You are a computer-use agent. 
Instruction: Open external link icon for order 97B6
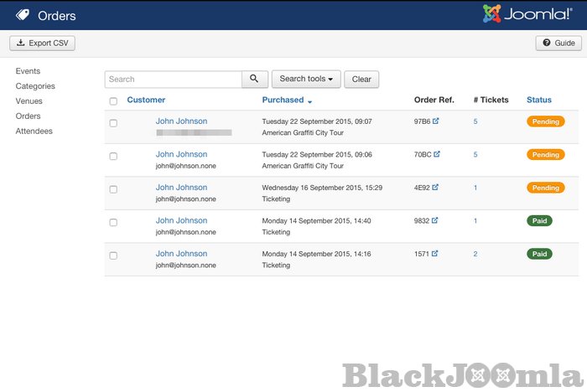436,121
